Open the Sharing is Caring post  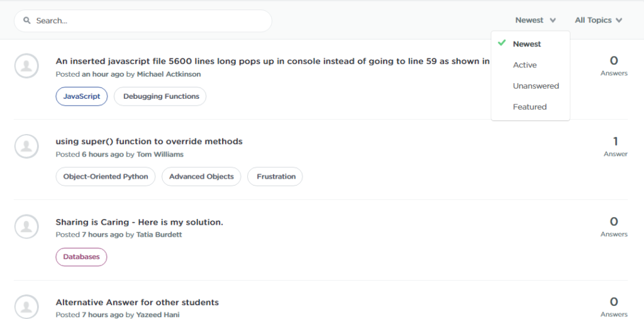(x=139, y=222)
